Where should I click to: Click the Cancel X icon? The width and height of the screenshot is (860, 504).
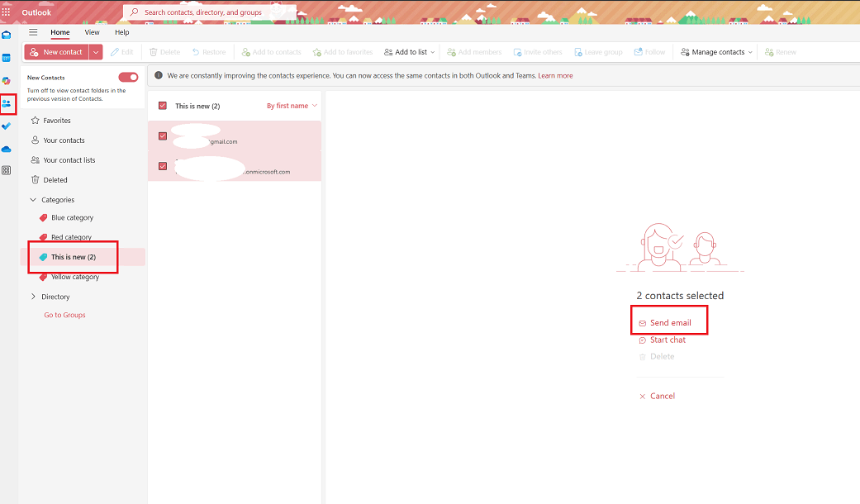(642, 396)
